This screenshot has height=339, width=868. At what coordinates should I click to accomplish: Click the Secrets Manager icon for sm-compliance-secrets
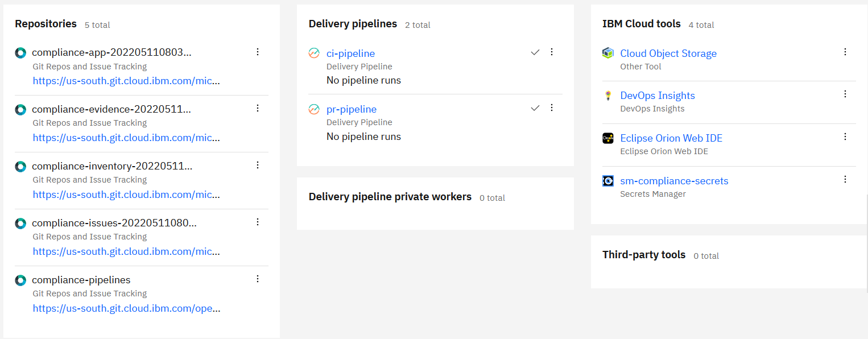pos(607,180)
